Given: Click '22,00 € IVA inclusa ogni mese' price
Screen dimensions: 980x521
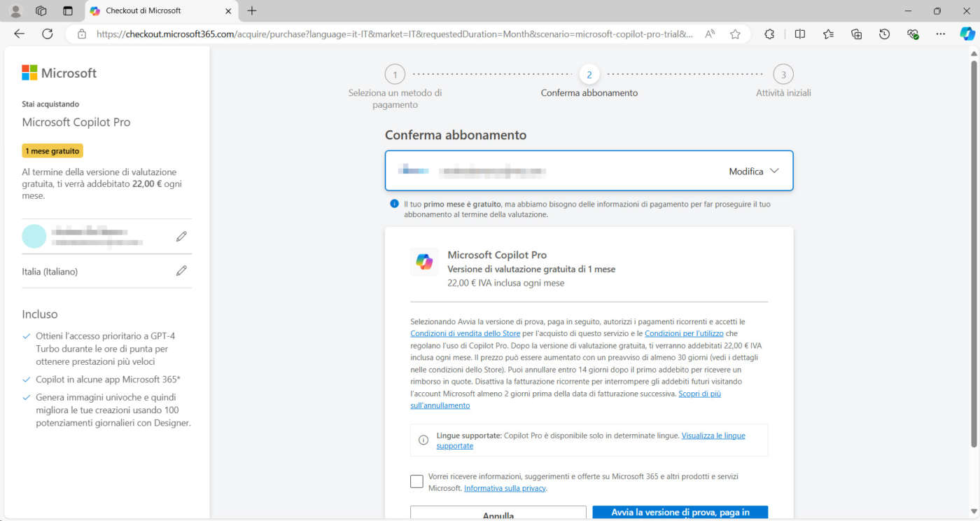Looking at the screenshot, I should (x=506, y=283).
